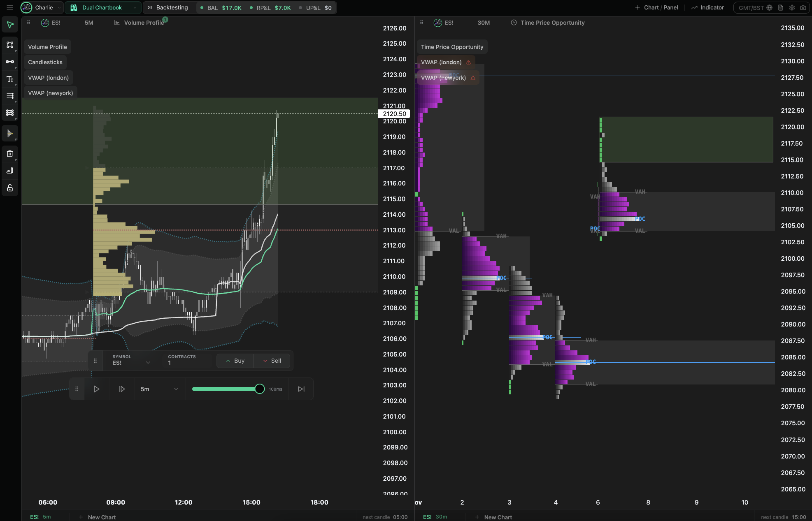
Task: Step forward one candle
Action: click(122, 389)
